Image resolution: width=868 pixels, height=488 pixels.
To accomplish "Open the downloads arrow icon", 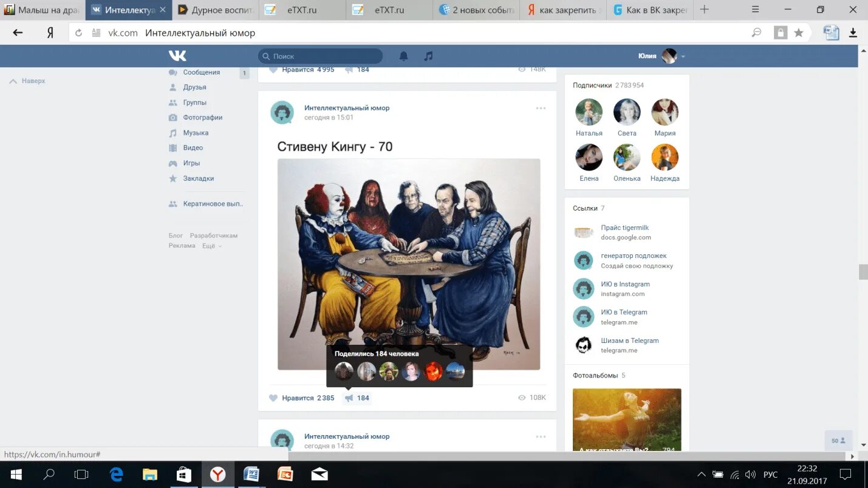I will click(853, 33).
